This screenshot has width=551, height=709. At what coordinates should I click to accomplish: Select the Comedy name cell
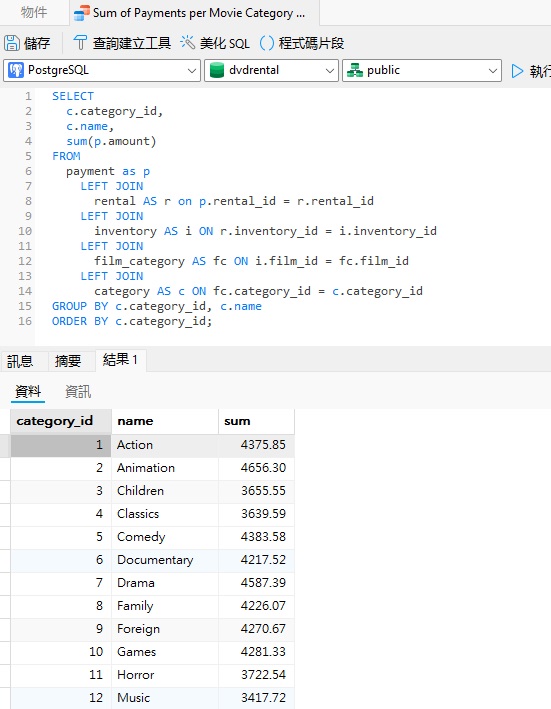coord(165,537)
